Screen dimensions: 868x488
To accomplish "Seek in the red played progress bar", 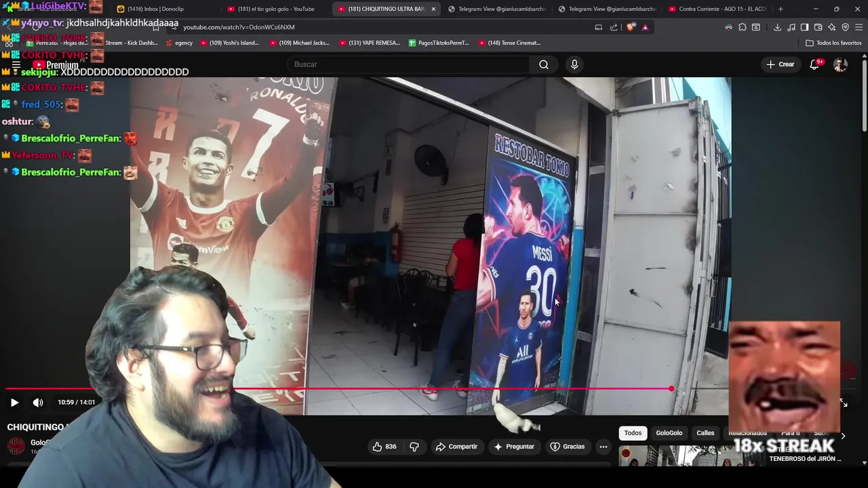I will (x=339, y=389).
